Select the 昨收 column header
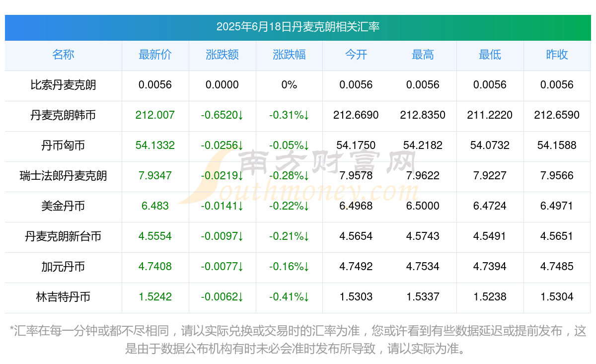This screenshot has width=596, height=364. [x=557, y=55]
